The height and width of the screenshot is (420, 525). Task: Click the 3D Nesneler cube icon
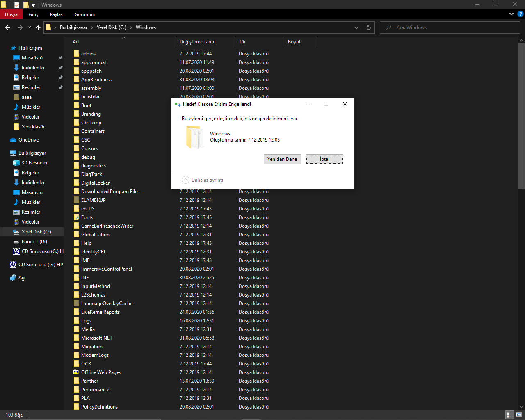(x=16, y=163)
